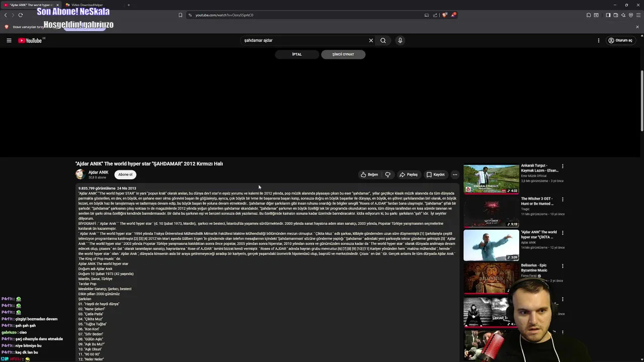Click the share-this-page icon in the address bar
This screenshot has width=644, height=362.
coord(435,15)
